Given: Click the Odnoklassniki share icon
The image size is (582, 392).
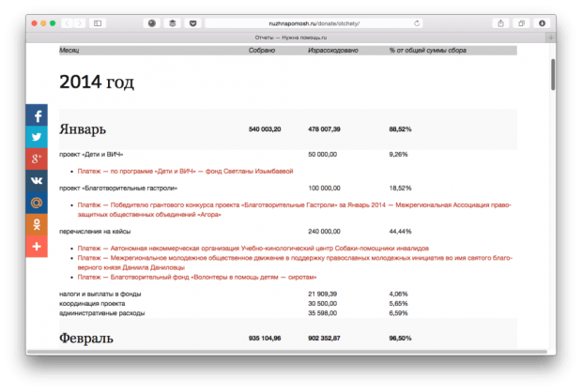Looking at the screenshot, I should click(38, 224).
